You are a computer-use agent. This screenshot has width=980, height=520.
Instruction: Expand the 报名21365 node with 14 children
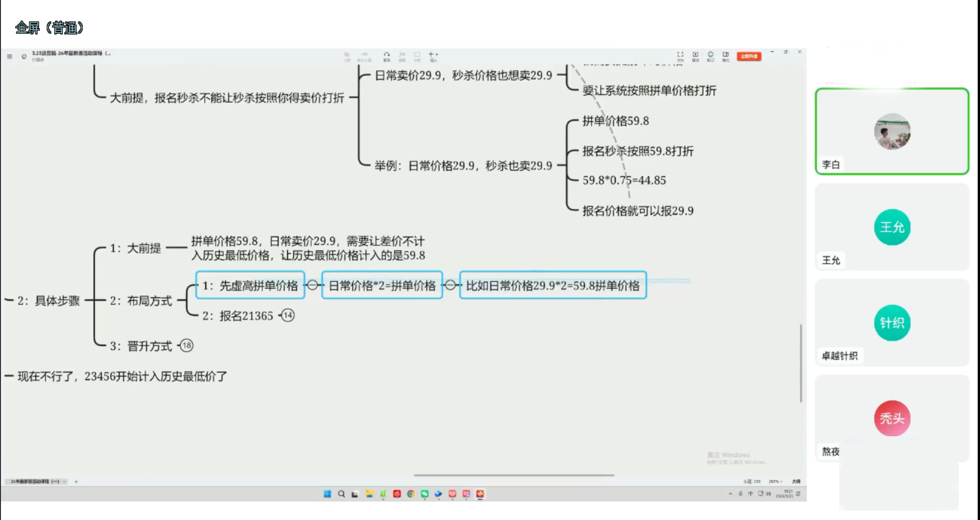(288, 315)
